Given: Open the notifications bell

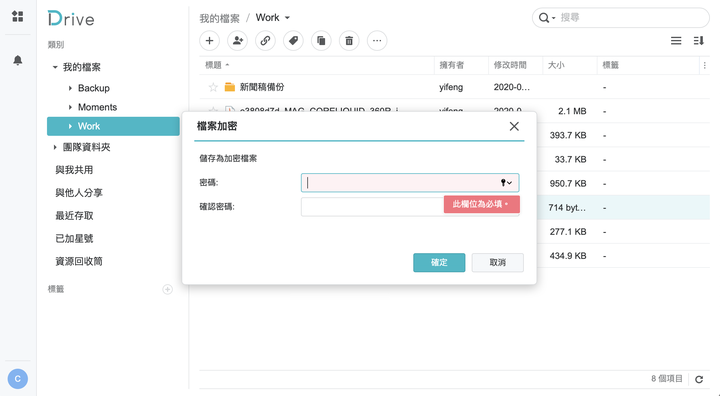Looking at the screenshot, I should pos(17,60).
